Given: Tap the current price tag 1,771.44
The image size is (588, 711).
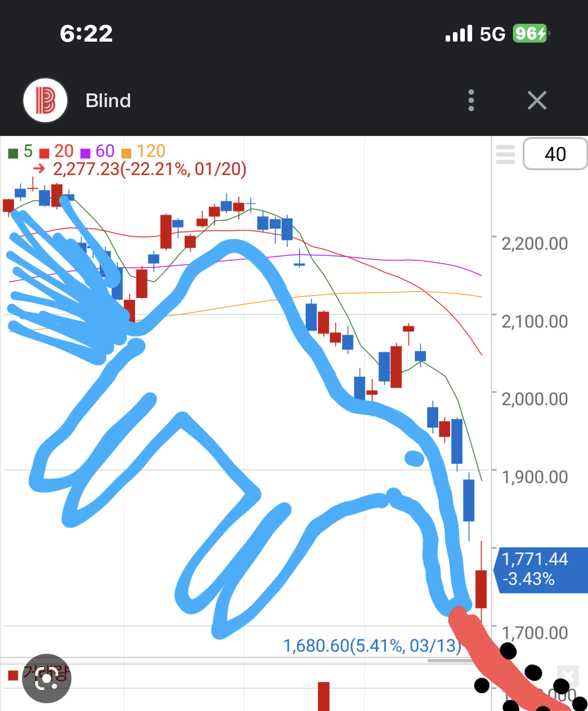Looking at the screenshot, I should 535,559.
